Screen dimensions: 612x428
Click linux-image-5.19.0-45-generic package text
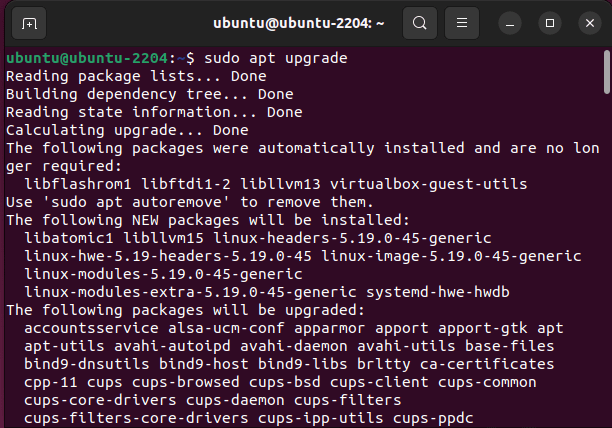point(451,256)
